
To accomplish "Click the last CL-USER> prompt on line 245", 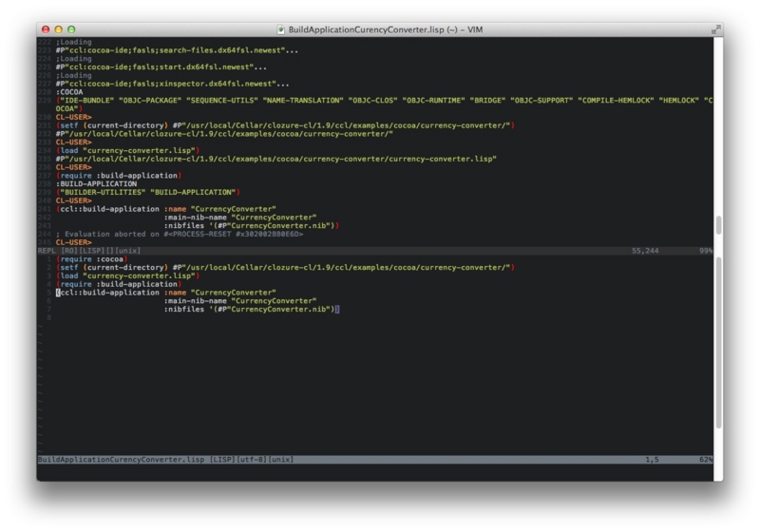I will [74, 242].
